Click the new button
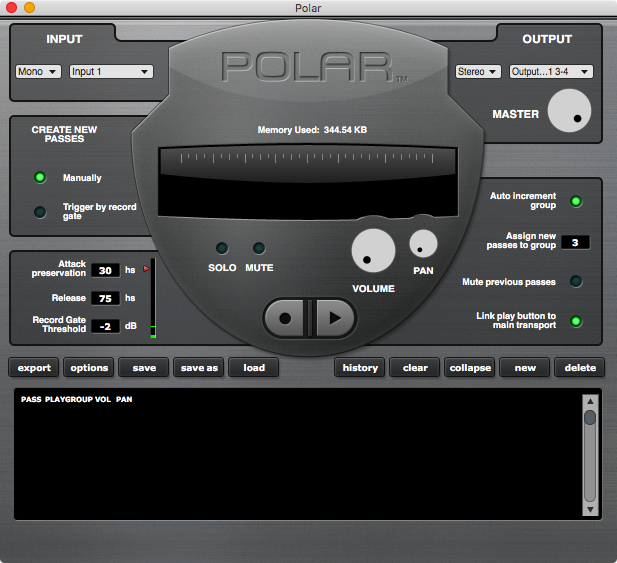 click(x=525, y=367)
